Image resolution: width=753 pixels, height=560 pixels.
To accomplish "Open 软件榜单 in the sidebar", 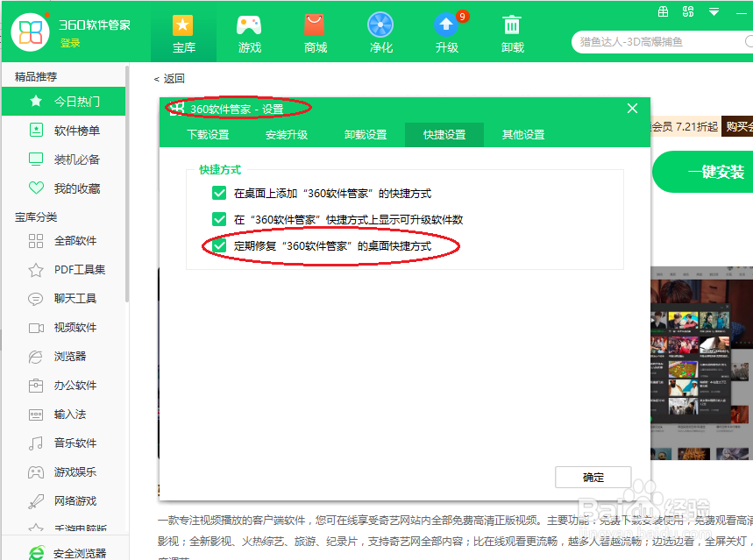I will pos(63,131).
